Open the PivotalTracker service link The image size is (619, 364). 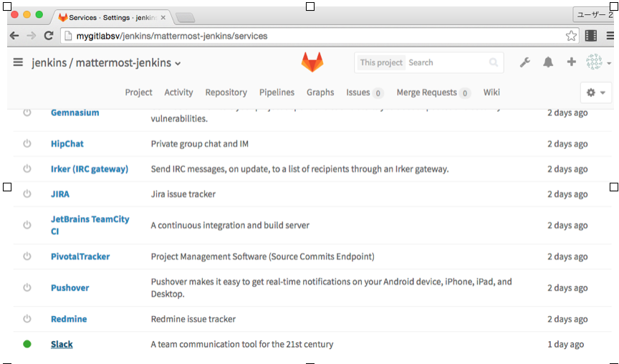click(x=80, y=257)
